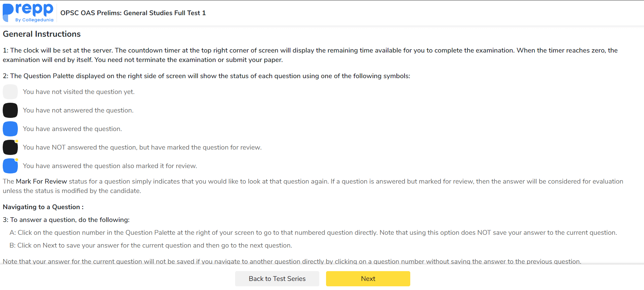Click the General Instructions heading
The height and width of the screenshot is (290, 644).
click(42, 34)
